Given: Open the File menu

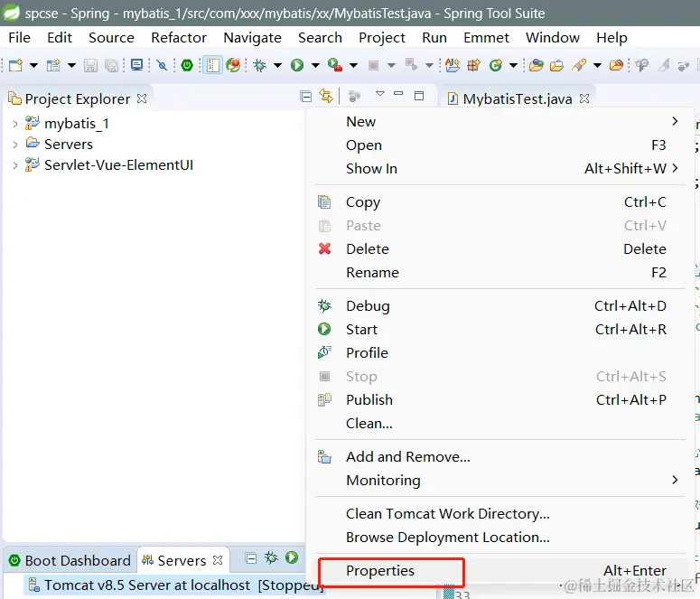Looking at the screenshot, I should pos(19,38).
